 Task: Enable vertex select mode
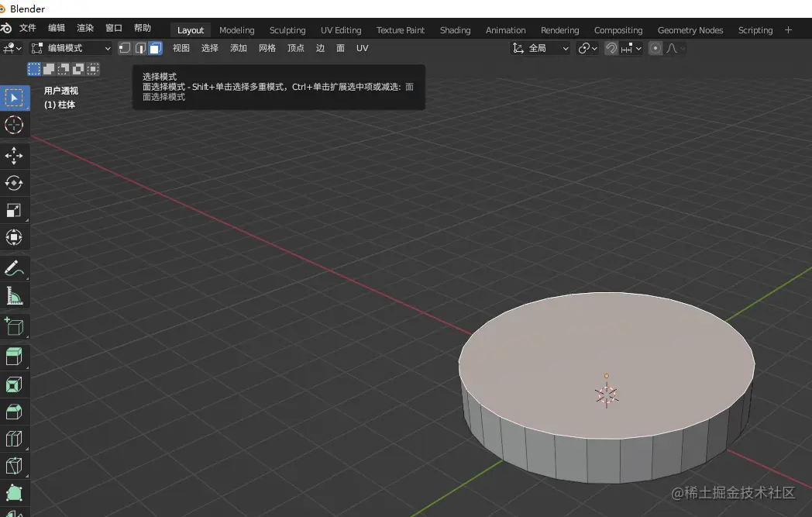(125, 48)
